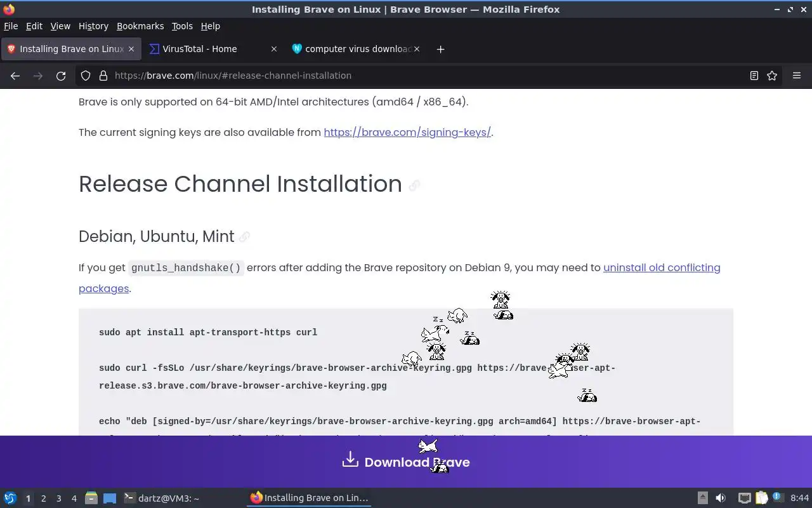The width and height of the screenshot is (812, 508).
Task: Reload the current page
Action: click(x=61, y=76)
